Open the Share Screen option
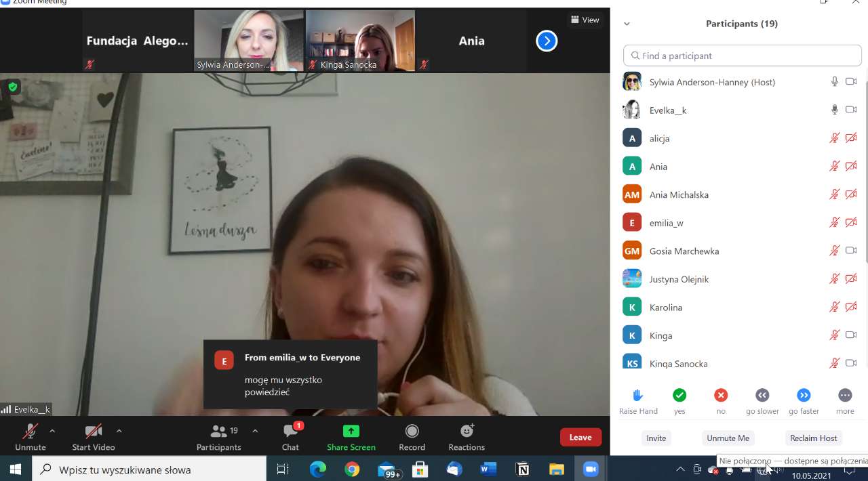This screenshot has width=868, height=481. [351, 437]
